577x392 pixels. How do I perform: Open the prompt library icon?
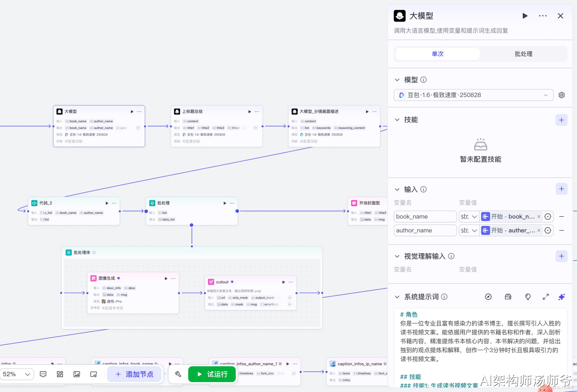point(508,297)
